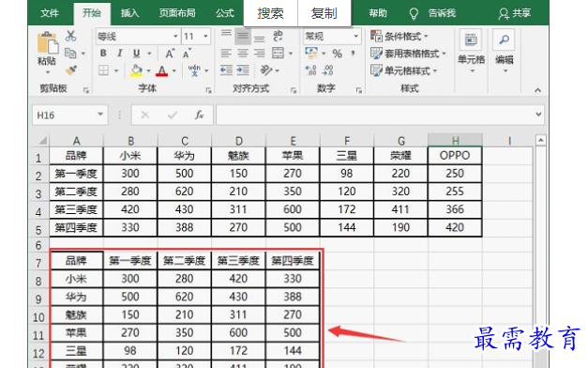Select column H header

(x=455, y=141)
